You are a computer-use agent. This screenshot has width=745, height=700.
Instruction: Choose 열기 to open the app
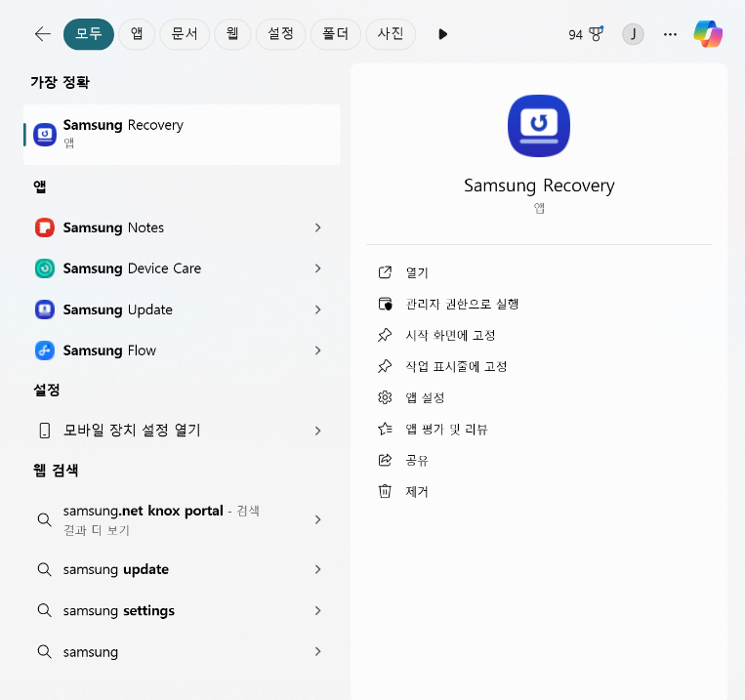(417, 272)
